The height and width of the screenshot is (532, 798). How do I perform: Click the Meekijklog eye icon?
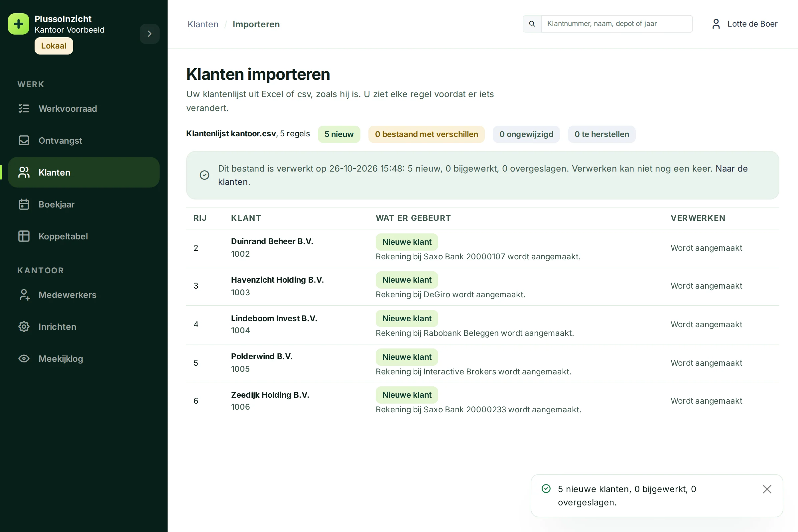(x=24, y=359)
